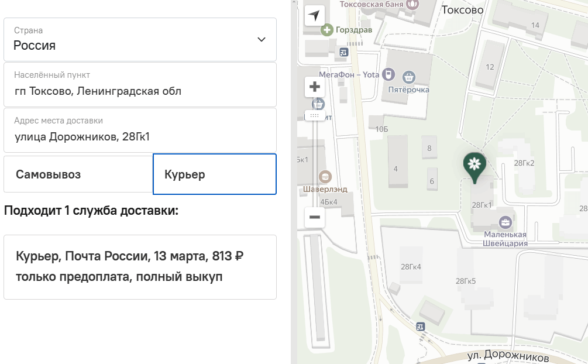Click the Пятёрочка store basket icon
The image size is (588, 364).
tap(409, 76)
